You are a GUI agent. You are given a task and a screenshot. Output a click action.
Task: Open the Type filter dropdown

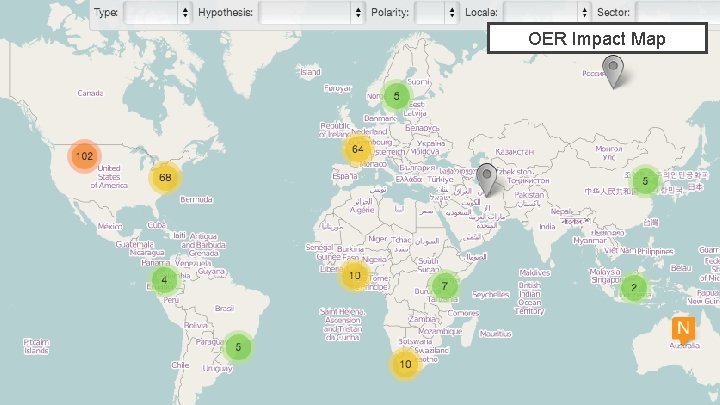[x=158, y=12]
